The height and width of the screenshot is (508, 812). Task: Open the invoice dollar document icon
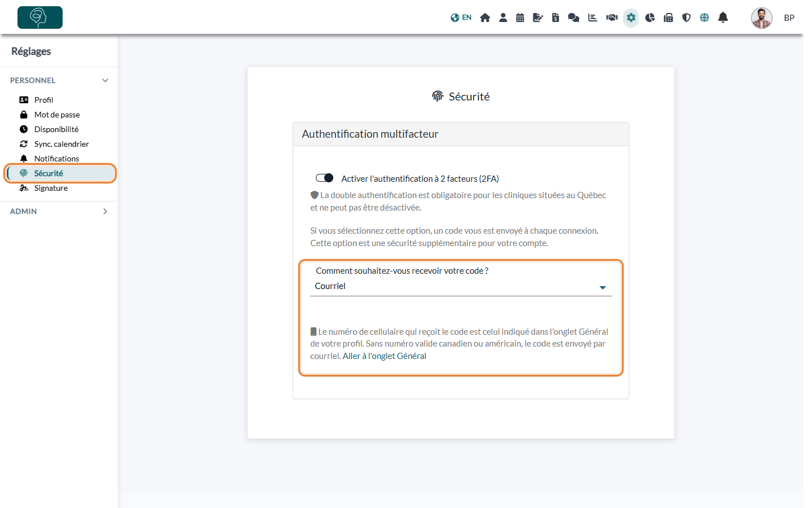pos(555,17)
